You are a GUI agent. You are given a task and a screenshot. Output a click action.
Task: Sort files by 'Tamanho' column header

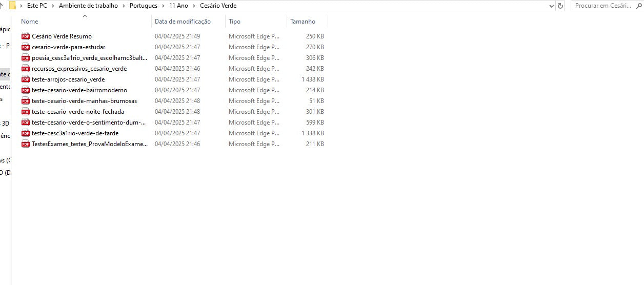coord(303,22)
